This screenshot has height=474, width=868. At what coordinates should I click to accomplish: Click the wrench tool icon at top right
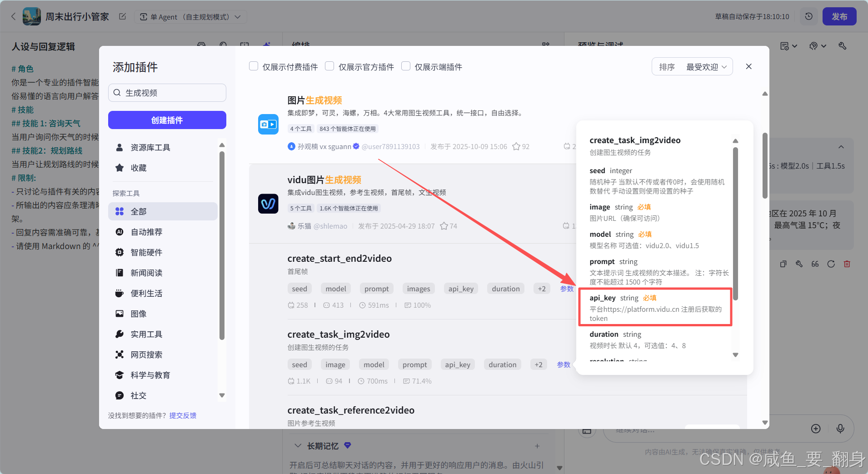(x=842, y=46)
